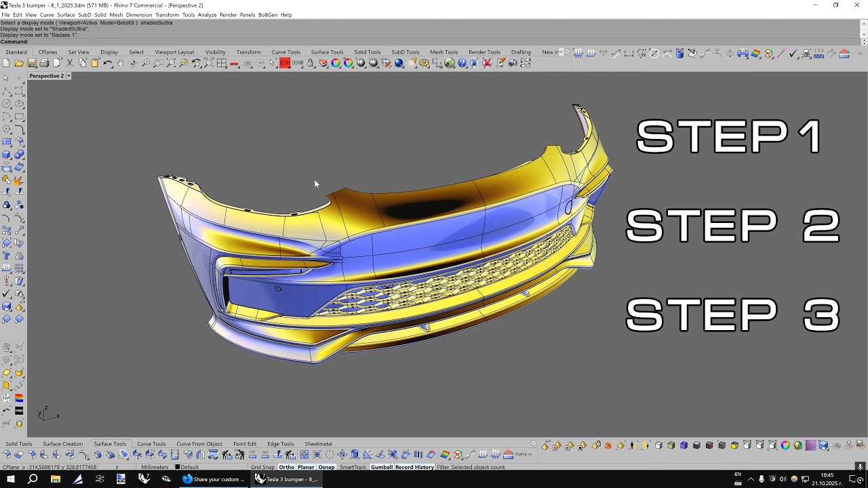Toggle Record History in status bar
Viewport: 868px width, 488px height.
coord(414,467)
